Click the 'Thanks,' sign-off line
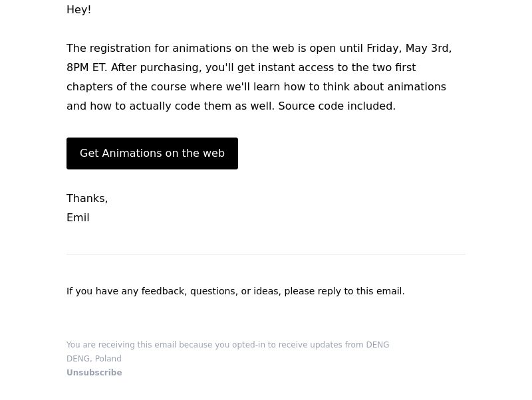This screenshot has height=400, width=532. click(x=87, y=198)
